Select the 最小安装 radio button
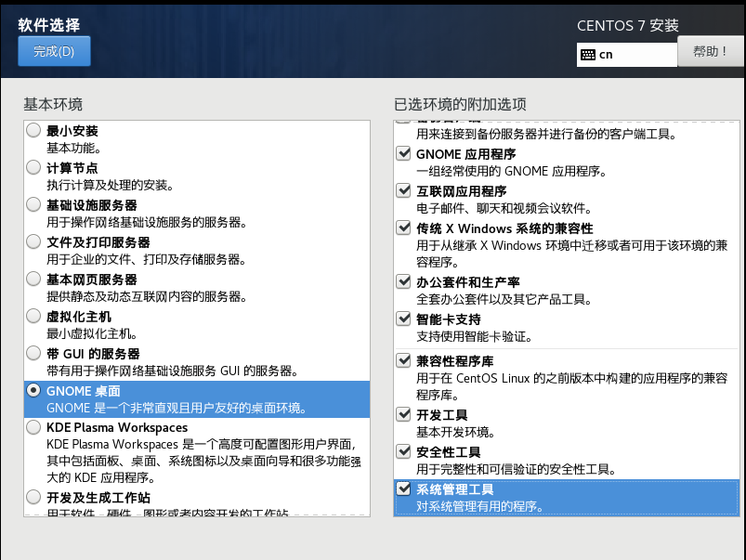This screenshot has width=746, height=560. tap(33, 130)
